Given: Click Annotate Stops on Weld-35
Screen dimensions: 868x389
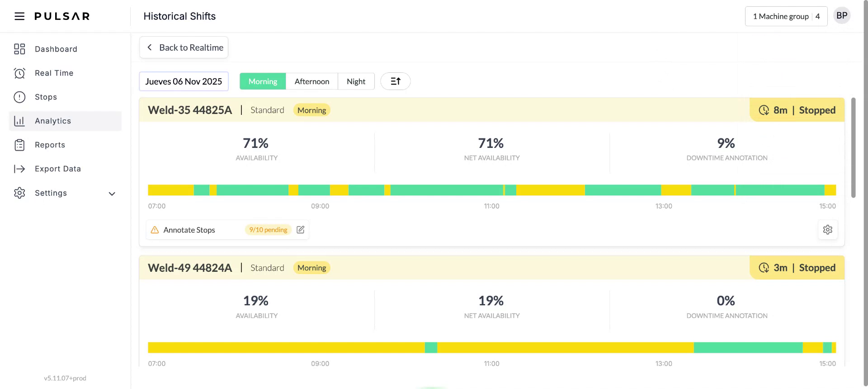Looking at the screenshot, I should click(189, 230).
